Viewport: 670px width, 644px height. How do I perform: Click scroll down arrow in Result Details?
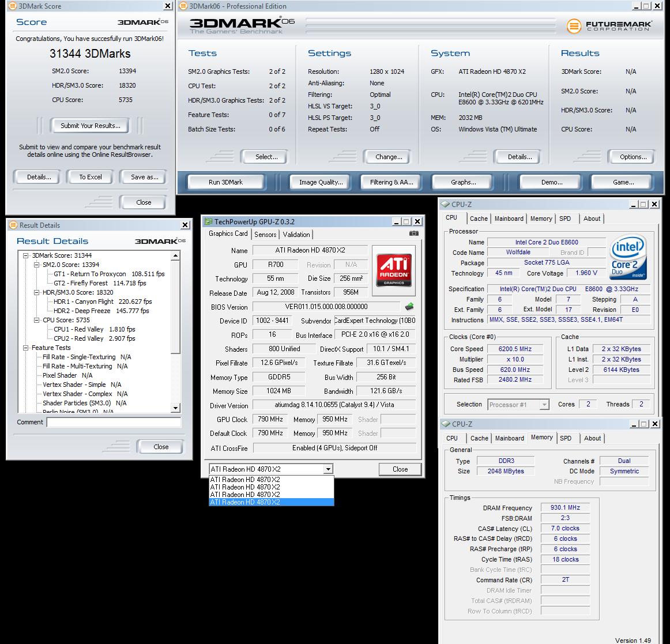tap(176, 408)
